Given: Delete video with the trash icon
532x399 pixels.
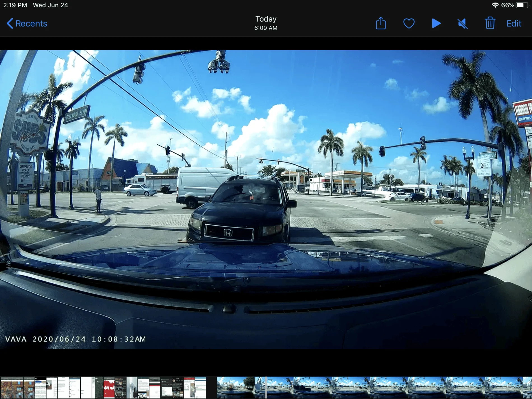Looking at the screenshot, I should point(490,23).
